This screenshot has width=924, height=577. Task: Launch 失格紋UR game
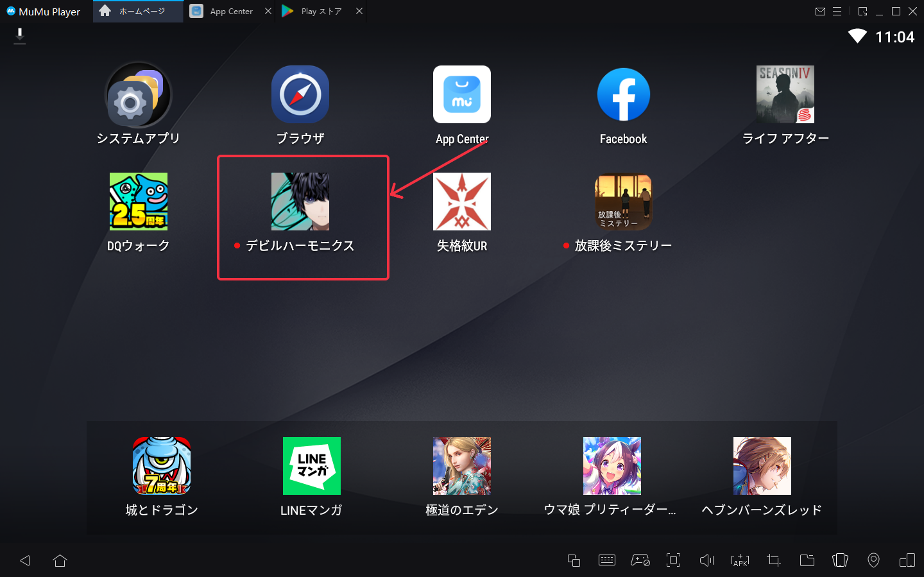(x=462, y=202)
